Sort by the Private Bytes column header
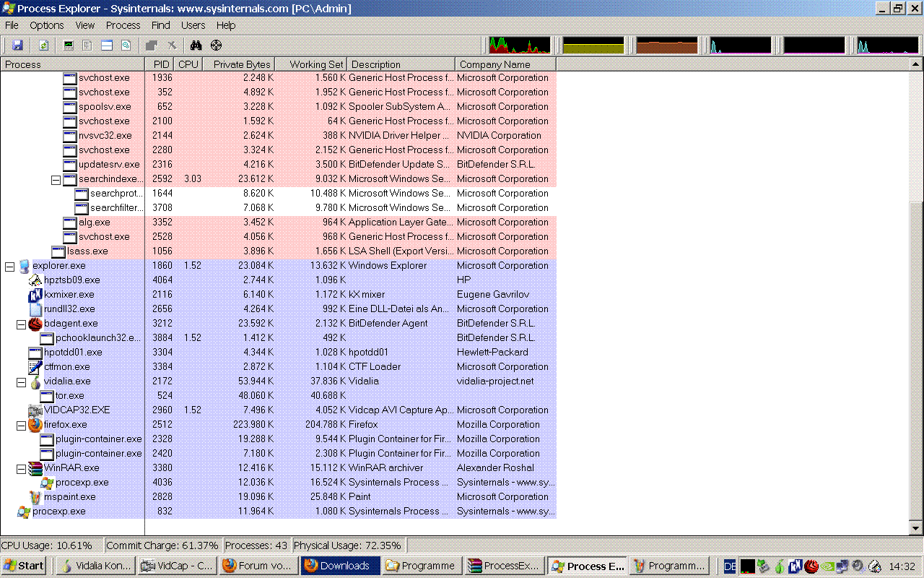This screenshot has height=578, width=924. coord(239,64)
